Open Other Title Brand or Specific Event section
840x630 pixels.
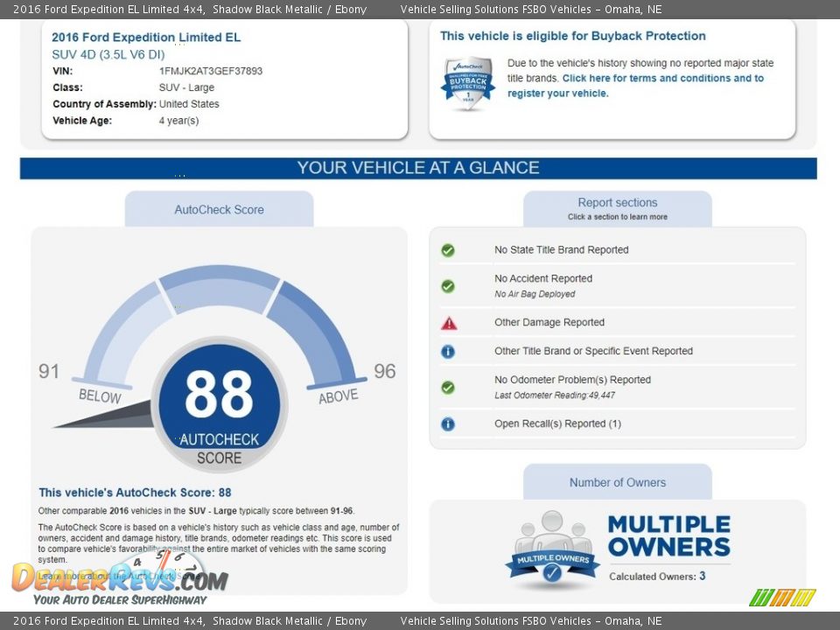click(593, 352)
